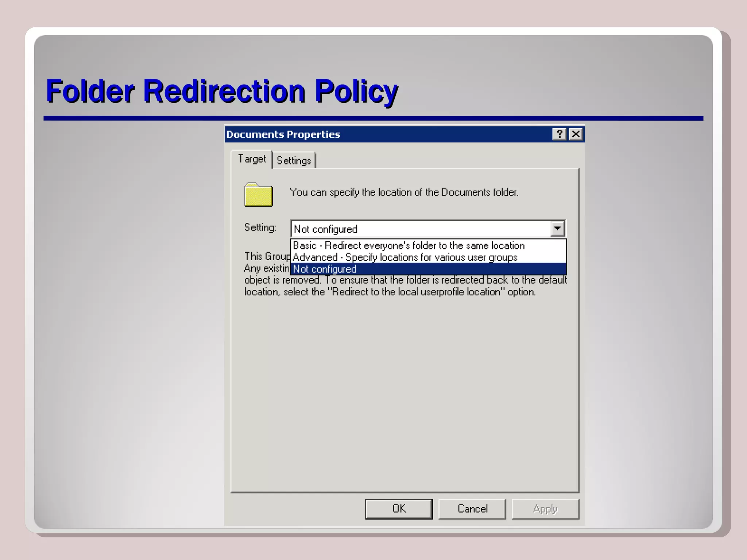Close the Documents Properties dialog
The width and height of the screenshot is (747, 560).
pyautogui.click(x=576, y=134)
